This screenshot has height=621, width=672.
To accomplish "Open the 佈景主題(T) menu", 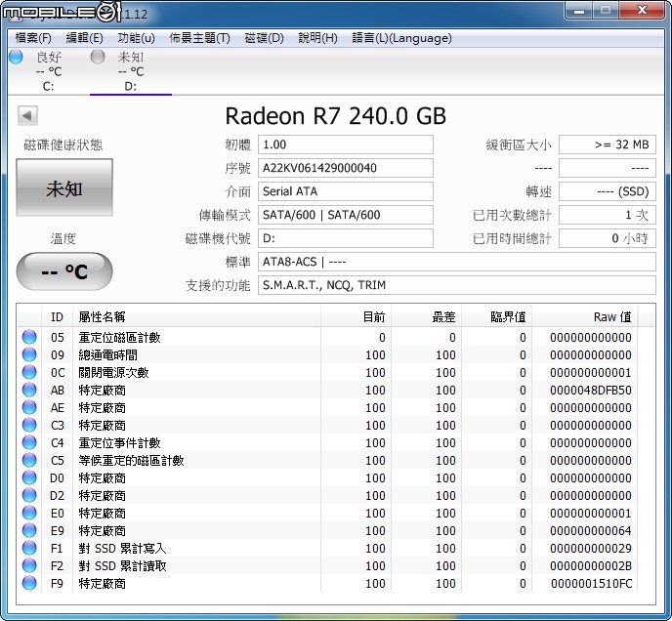I will click(199, 38).
